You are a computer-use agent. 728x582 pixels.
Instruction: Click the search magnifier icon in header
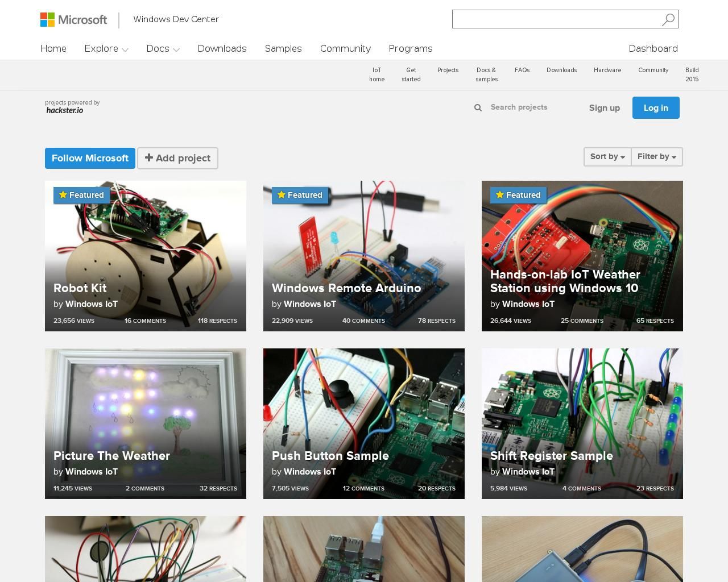(668, 19)
